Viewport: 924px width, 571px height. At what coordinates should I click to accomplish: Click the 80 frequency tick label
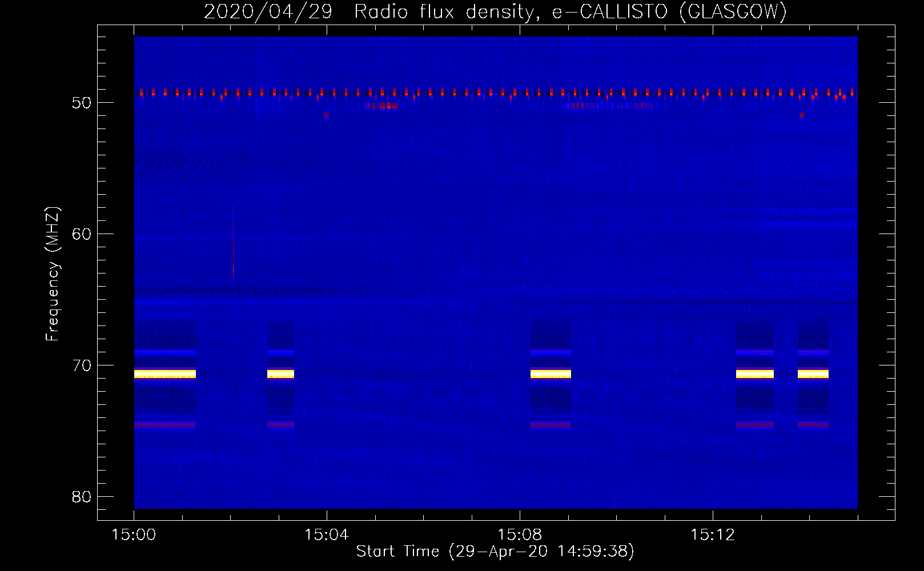point(82,497)
